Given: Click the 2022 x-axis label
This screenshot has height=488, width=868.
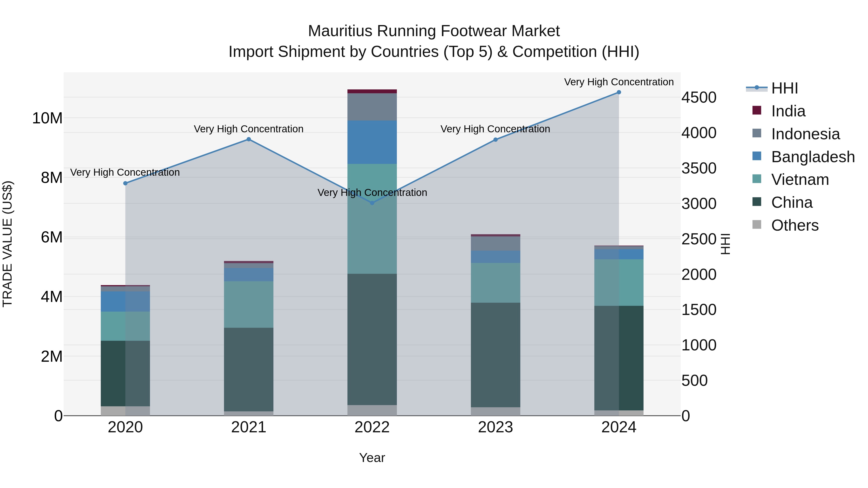Looking at the screenshot, I should tap(372, 427).
